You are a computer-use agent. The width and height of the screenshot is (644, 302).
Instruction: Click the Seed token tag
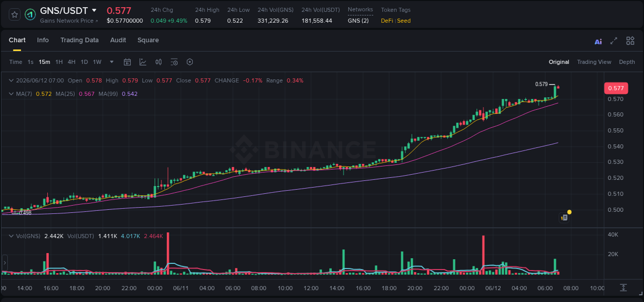pyautogui.click(x=404, y=21)
